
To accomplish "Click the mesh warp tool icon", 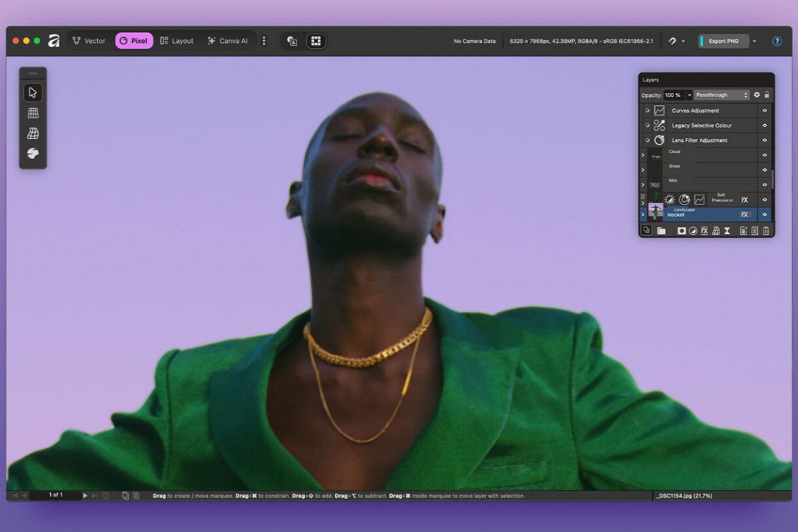I will click(x=33, y=133).
